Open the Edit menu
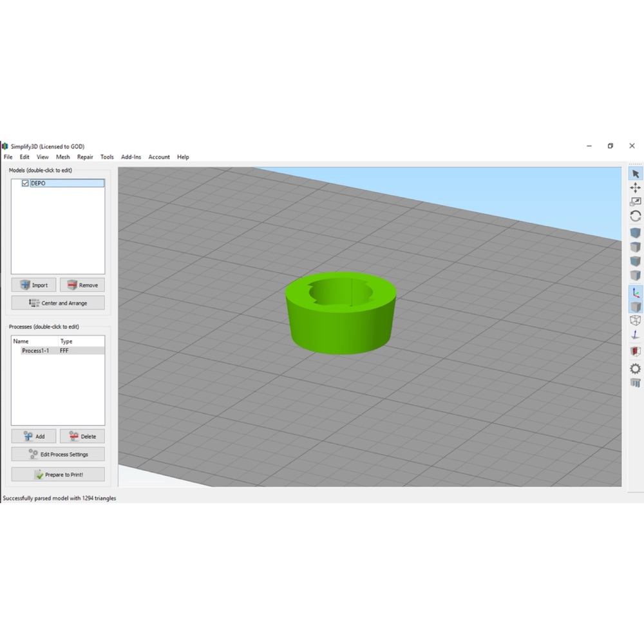This screenshot has height=644, width=644. click(24, 157)
